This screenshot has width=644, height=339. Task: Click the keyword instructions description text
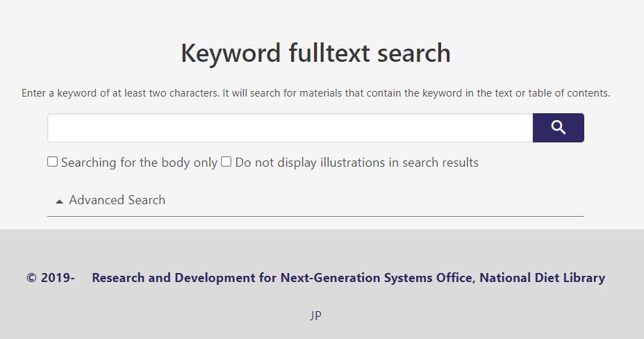[315, 93]
